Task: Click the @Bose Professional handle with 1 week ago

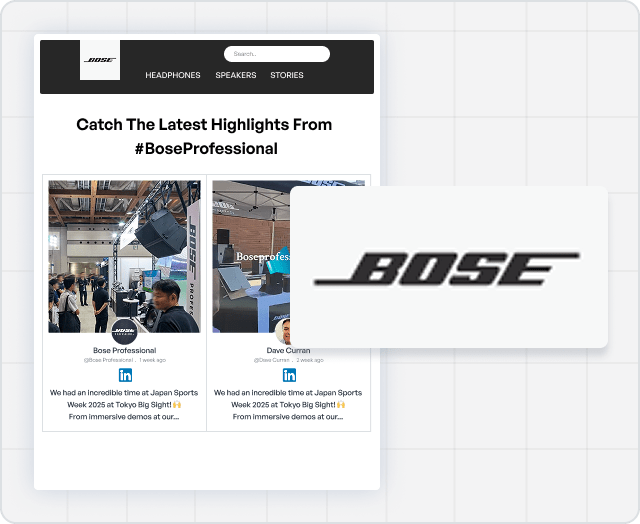Action: [124, 360]
